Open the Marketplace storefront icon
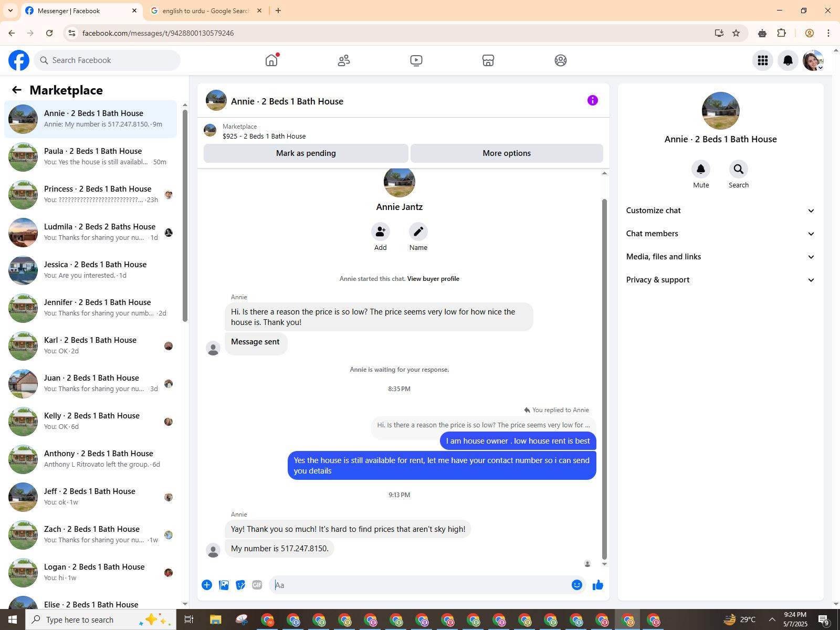This screenshot has width=840, height=630. (x=488, y=60)
